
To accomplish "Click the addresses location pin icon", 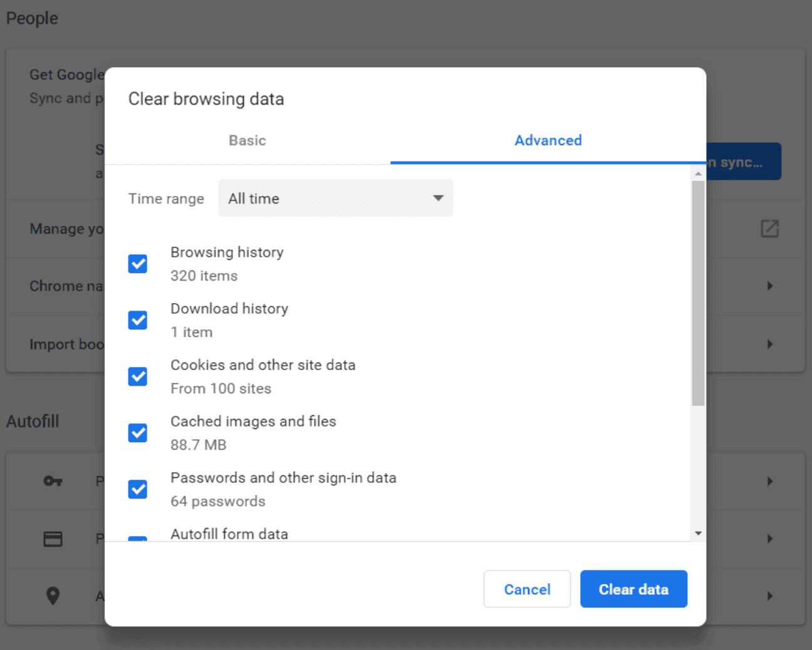I will [x=53, y=596].
